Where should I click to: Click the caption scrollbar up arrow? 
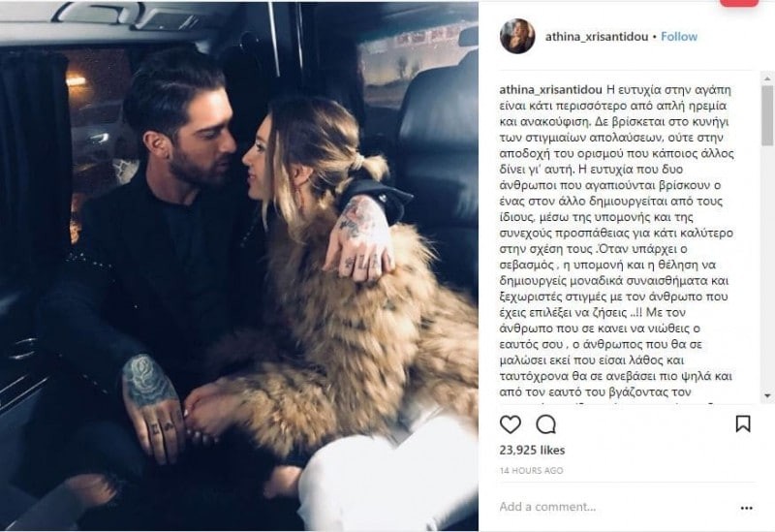tap(767, 78)
